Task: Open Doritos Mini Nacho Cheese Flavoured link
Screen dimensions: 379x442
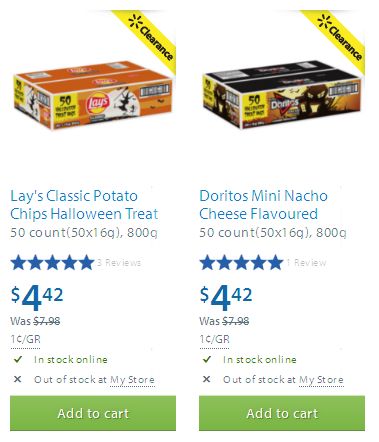Action: (x=263, y=205)
